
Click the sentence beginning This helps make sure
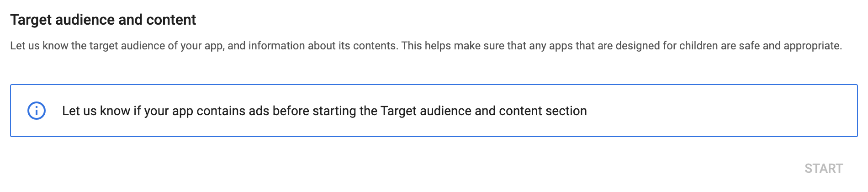tap(621, 46)
